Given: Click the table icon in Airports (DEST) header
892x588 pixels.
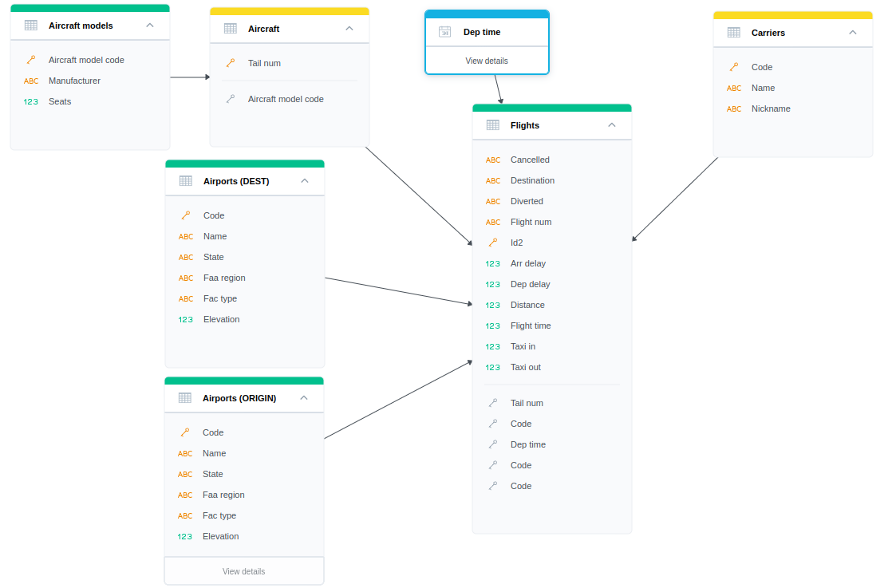Looking at the screenshot, I should coord(186,181).
